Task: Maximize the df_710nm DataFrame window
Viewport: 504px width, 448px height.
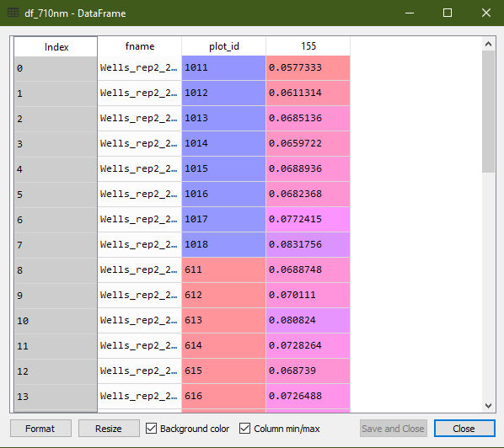Action: (448, 13)
